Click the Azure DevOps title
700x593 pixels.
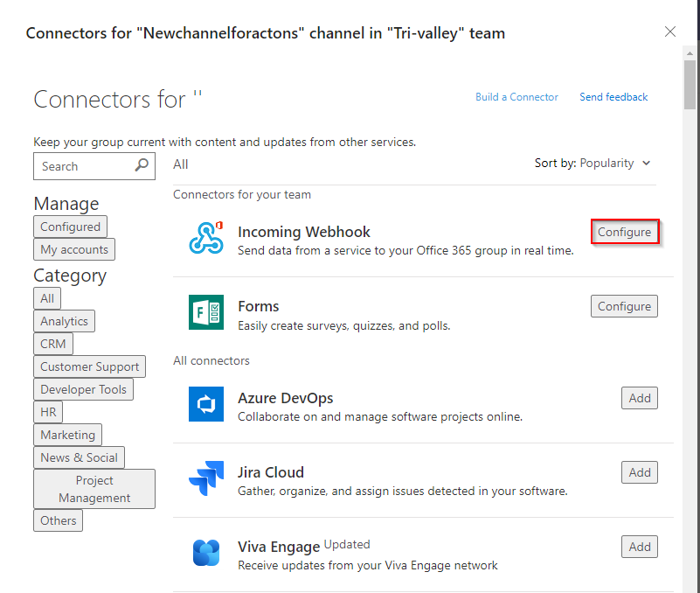coord(285,398)
